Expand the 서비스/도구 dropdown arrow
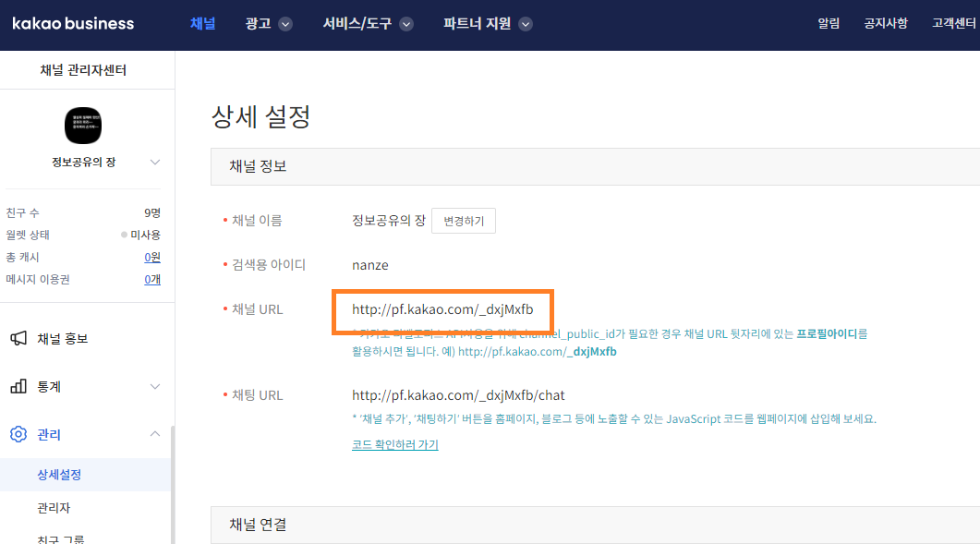The height and width of the screenshot is (544, 980). [406, 24]
